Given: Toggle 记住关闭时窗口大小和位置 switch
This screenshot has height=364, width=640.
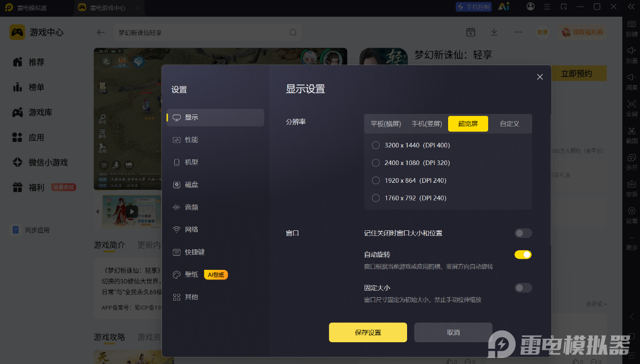Looking at the screenshot, I should click(523, 233).
